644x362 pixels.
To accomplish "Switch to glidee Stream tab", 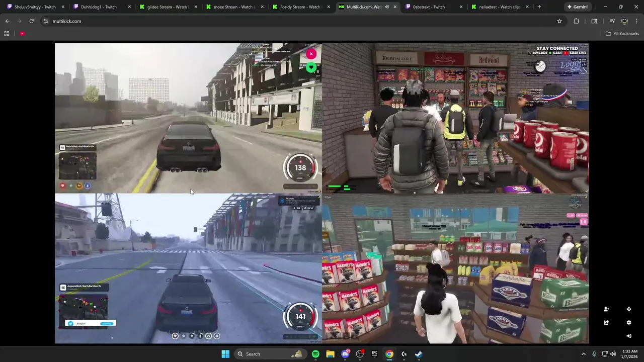I will tap(165, 7).
